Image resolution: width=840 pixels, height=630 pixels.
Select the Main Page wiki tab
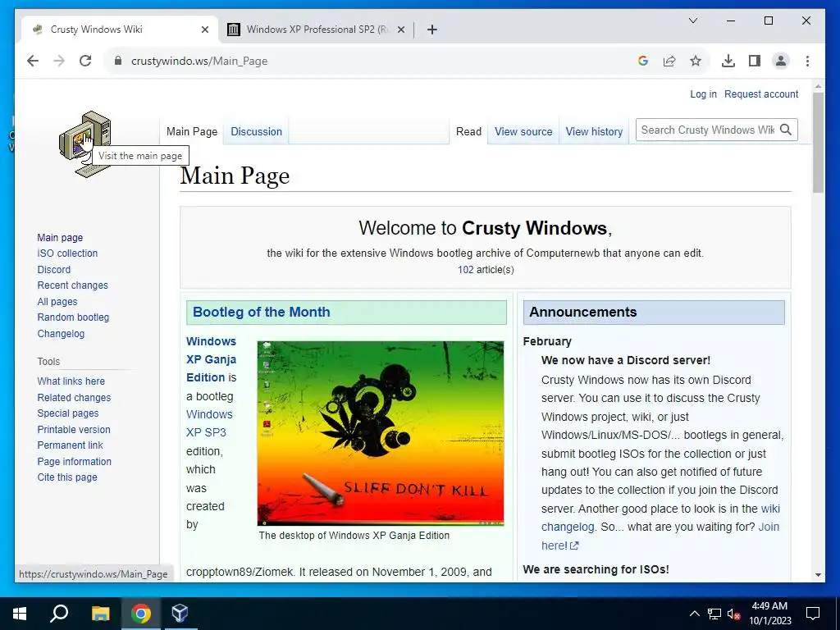click(192, 132)
